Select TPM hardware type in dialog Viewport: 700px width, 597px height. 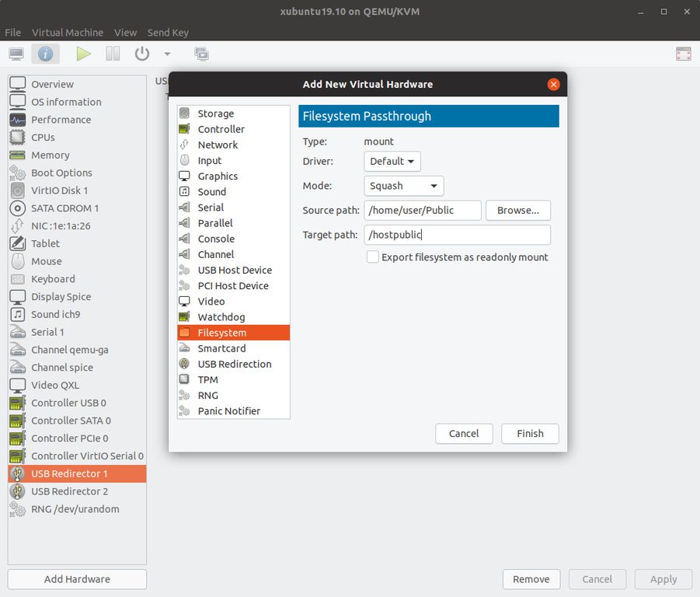[x=208, y=379]
